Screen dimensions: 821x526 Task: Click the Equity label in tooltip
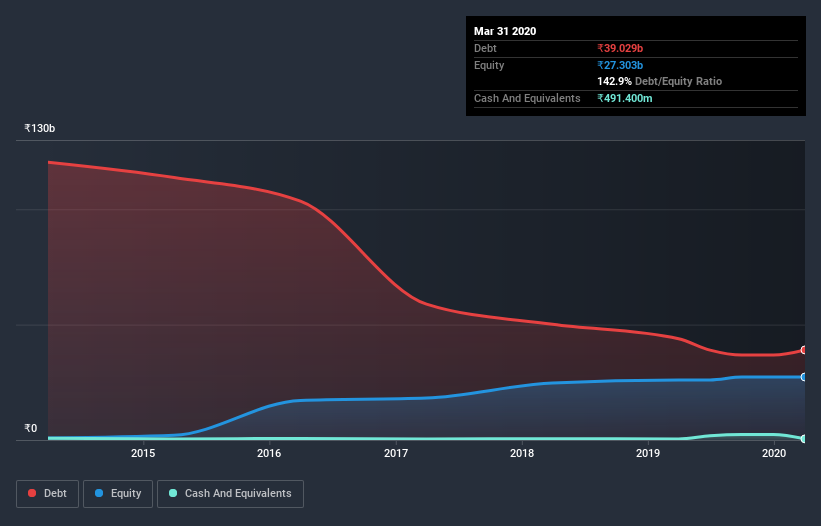click(x=489, y=65)
